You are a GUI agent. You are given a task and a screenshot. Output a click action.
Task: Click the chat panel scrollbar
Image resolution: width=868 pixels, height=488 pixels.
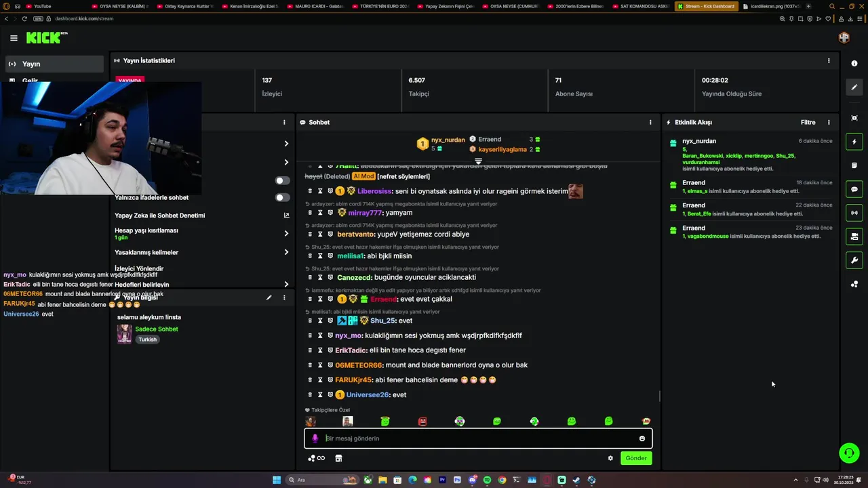tap(659, 396)
